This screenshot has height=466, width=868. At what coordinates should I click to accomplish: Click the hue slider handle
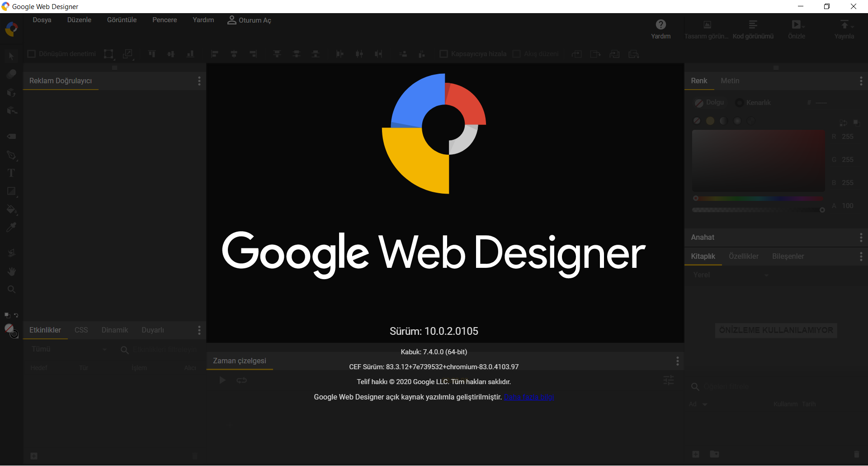pyautogui.click(x=696, y=198)
